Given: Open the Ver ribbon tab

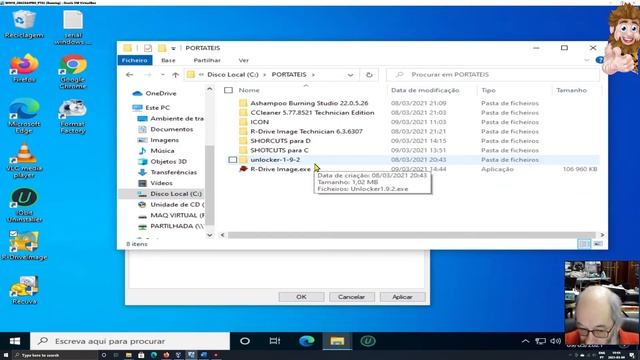Looking at the screenshot, I should pos(244,60).
